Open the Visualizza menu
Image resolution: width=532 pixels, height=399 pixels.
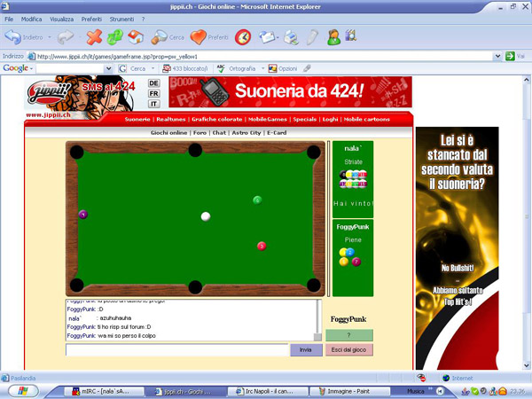[61, 19]
